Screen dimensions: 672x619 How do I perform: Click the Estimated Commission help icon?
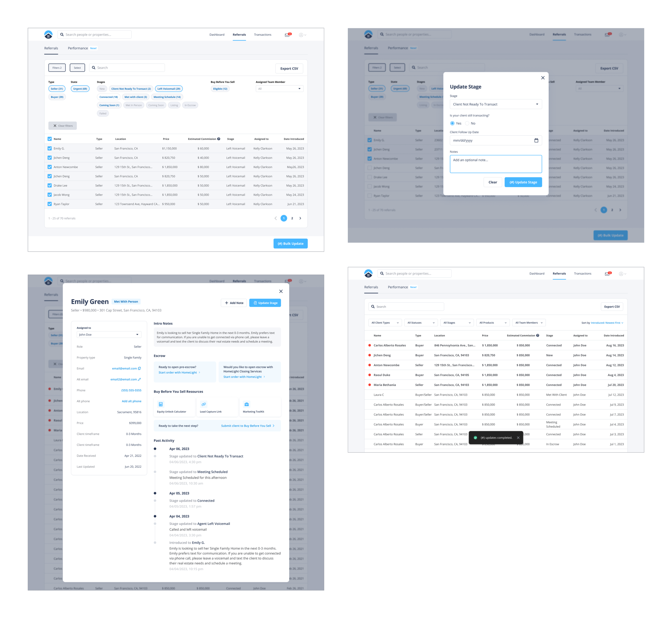219,139
